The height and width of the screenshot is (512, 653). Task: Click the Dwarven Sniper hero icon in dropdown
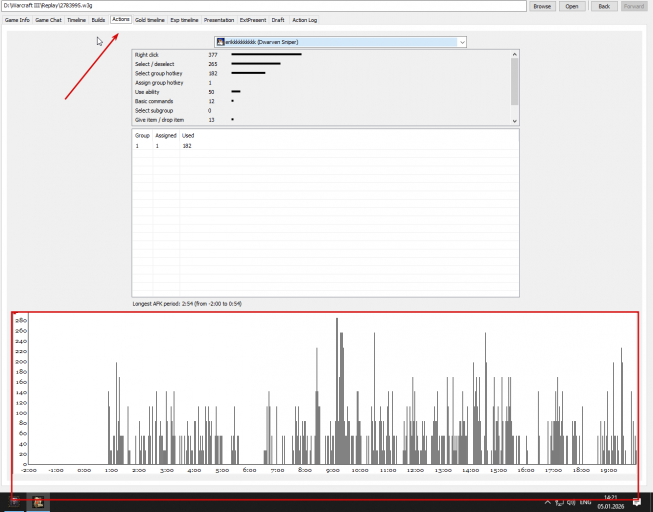pos(220,42)
